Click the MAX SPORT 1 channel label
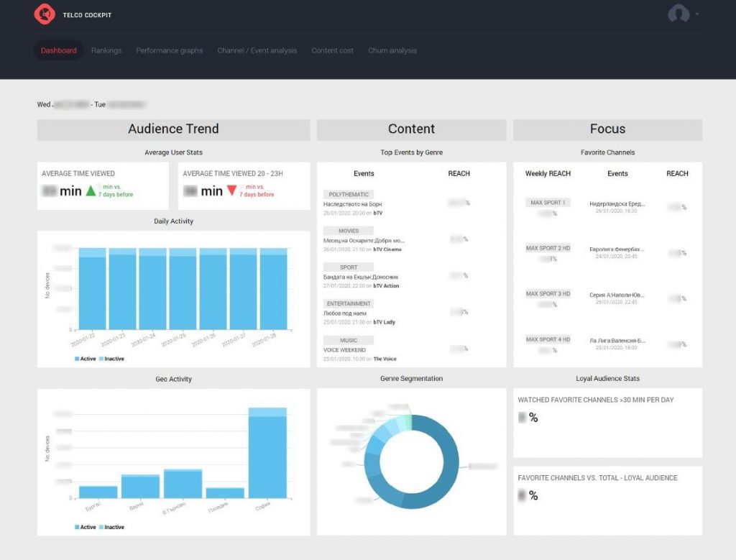 point(548,203)
